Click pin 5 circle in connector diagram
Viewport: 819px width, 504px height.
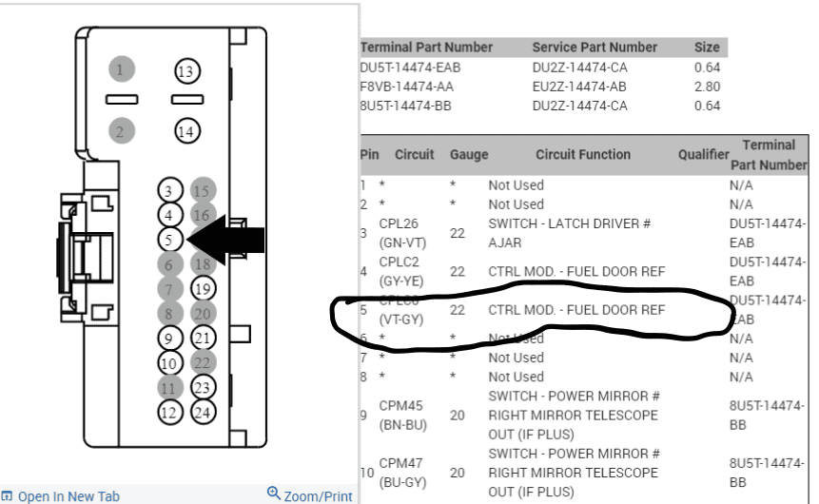pos(169,240)
